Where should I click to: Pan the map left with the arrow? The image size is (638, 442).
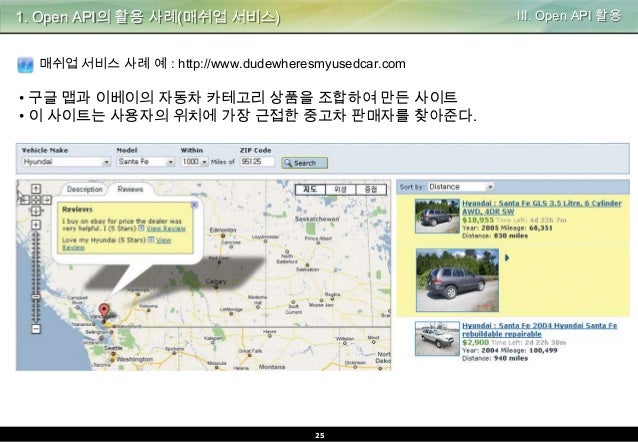[25, 200]
